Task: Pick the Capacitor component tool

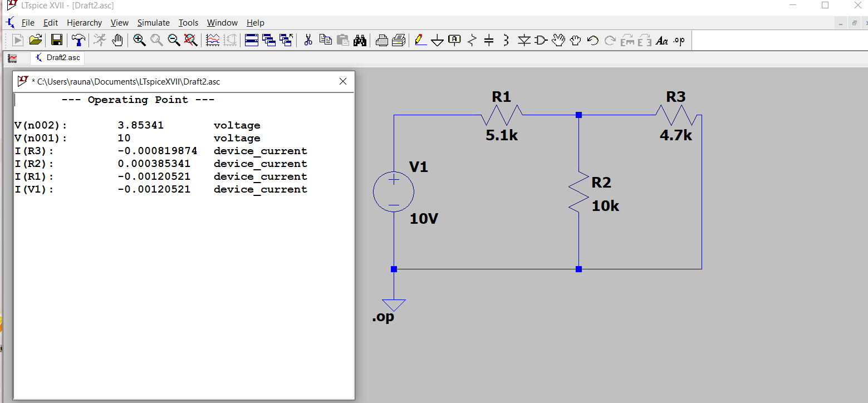Action: pyautogui.click(x=489, y=40)
